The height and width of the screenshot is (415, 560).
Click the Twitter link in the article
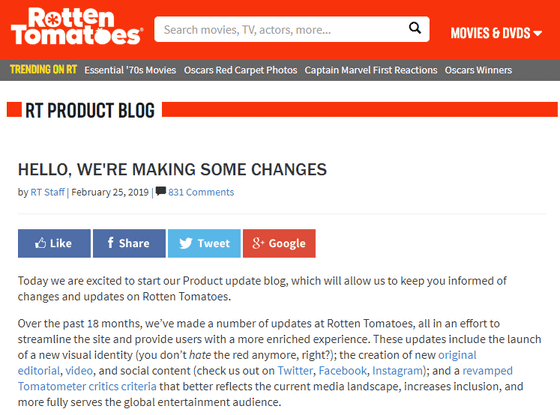[295, 371]
